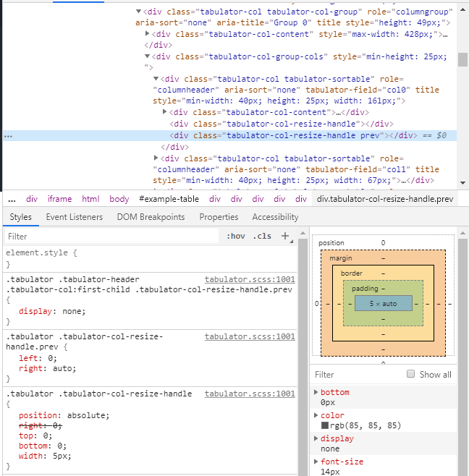469x476 pixels.
Task: Select the html breadcrumb
Action: point(90,199)
